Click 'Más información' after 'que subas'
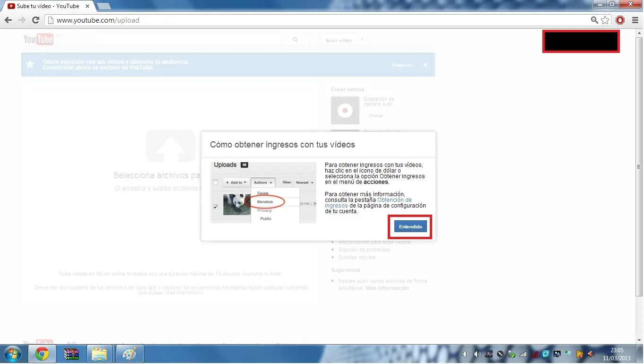 tap(184, 293)
